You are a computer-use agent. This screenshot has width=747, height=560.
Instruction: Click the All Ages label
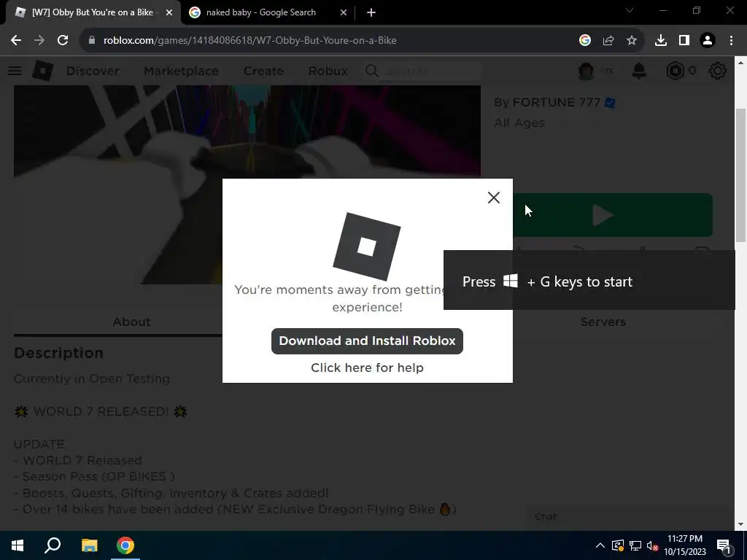[x=519, y=122]
